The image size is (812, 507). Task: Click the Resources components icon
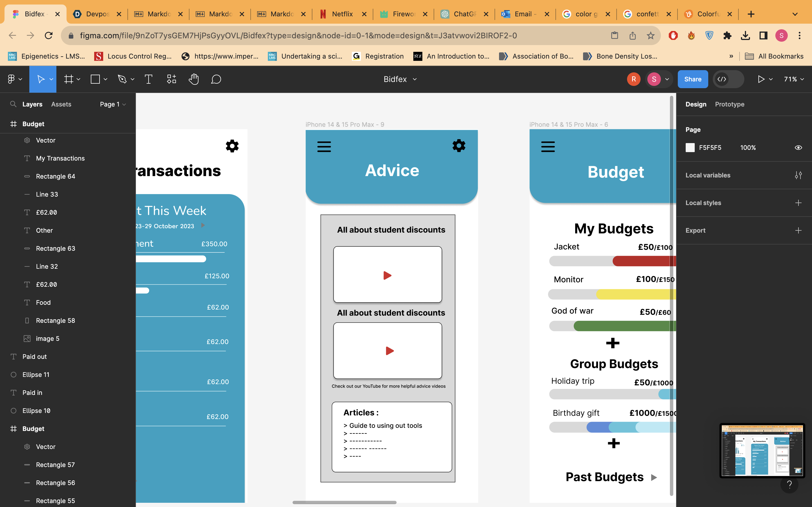pos(171,79)
